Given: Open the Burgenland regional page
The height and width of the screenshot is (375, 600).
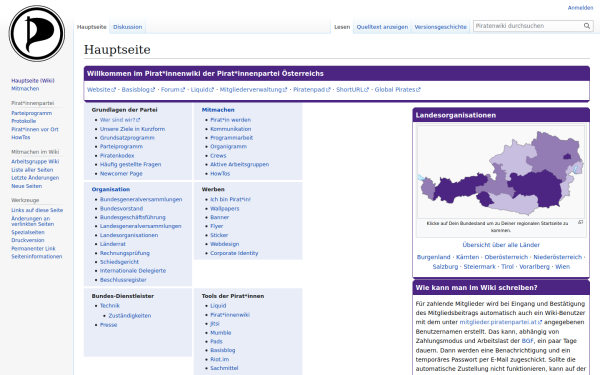Looking at the screenshot, I should click(x=434, y=257).
